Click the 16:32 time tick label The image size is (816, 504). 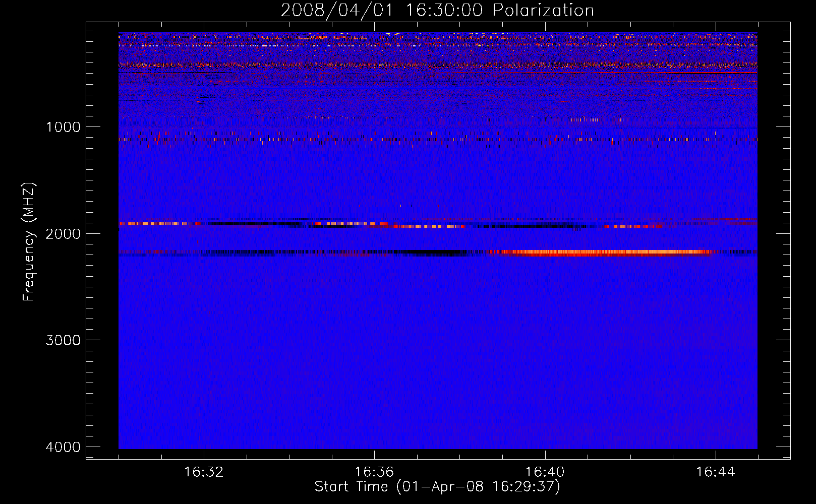[x=204, y=472]
